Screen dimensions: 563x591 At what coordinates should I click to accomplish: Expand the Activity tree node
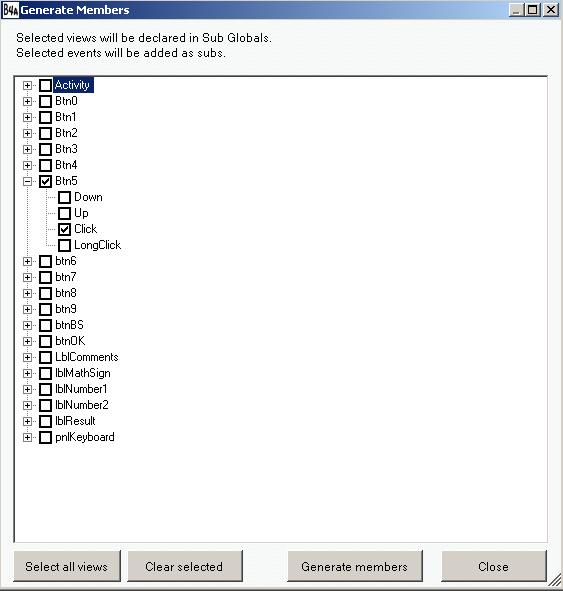click(27, 86)
